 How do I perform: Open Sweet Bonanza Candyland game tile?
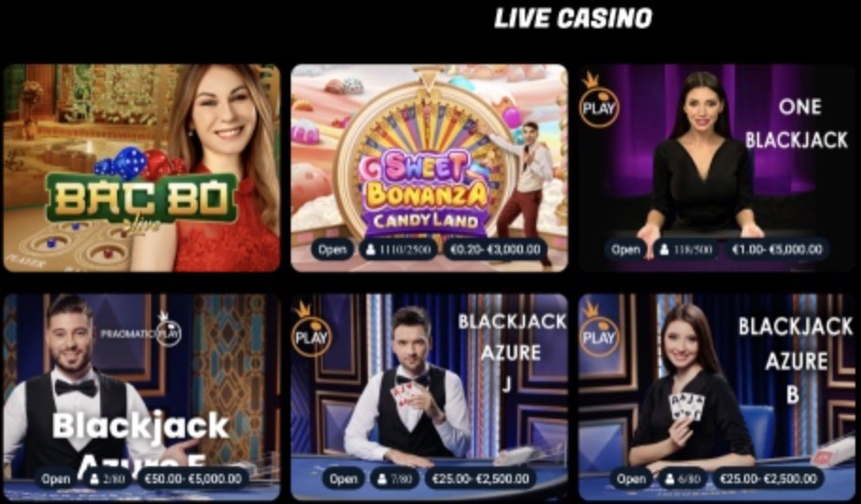click(429, 168)
